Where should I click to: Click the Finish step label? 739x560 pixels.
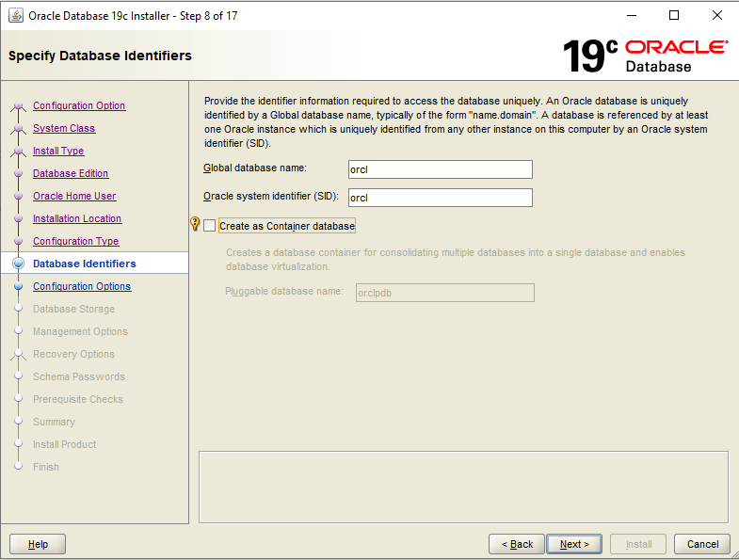46,467
